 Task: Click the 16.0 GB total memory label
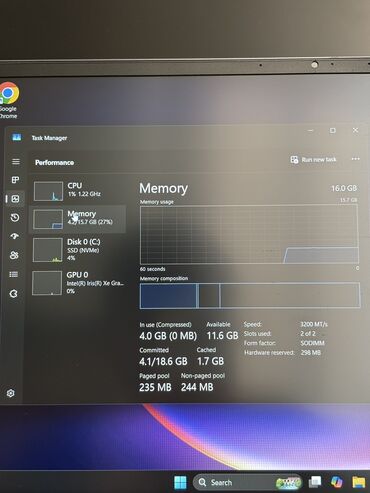tap(344, 188)
